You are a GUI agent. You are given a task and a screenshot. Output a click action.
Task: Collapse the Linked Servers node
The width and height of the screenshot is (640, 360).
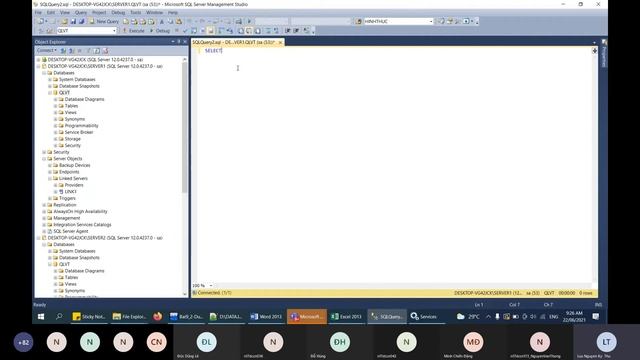click(x=50, y=178)
